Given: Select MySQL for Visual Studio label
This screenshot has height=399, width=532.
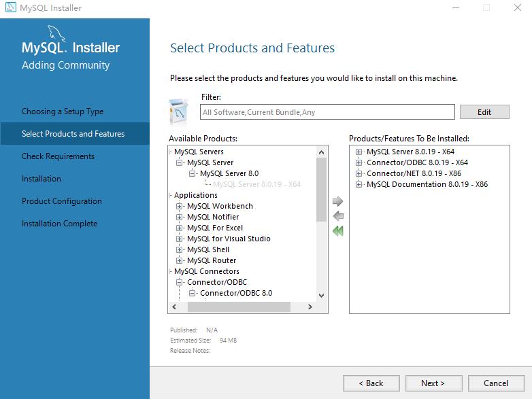Looking at the screenshot, I should coord(229,239).
